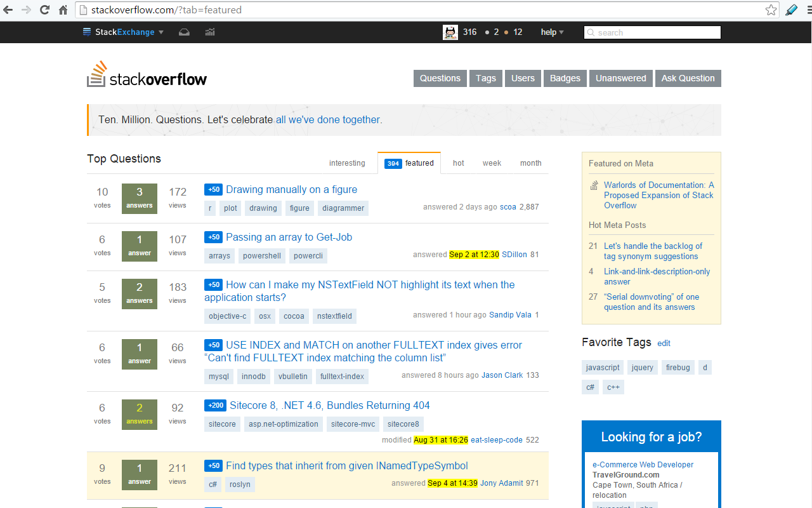Open the achievements bar-chart icon
The height and width of the screenshot is (508, 812).
210,32
